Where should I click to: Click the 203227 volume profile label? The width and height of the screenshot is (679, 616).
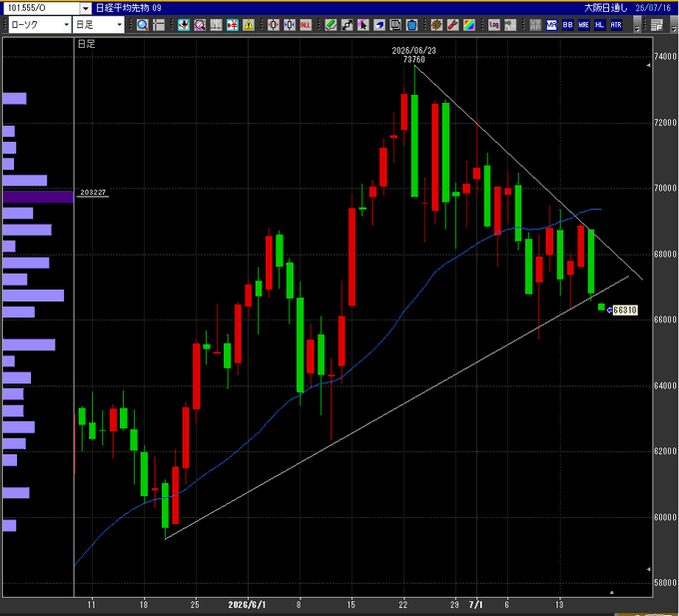click(x=93, y=193)
